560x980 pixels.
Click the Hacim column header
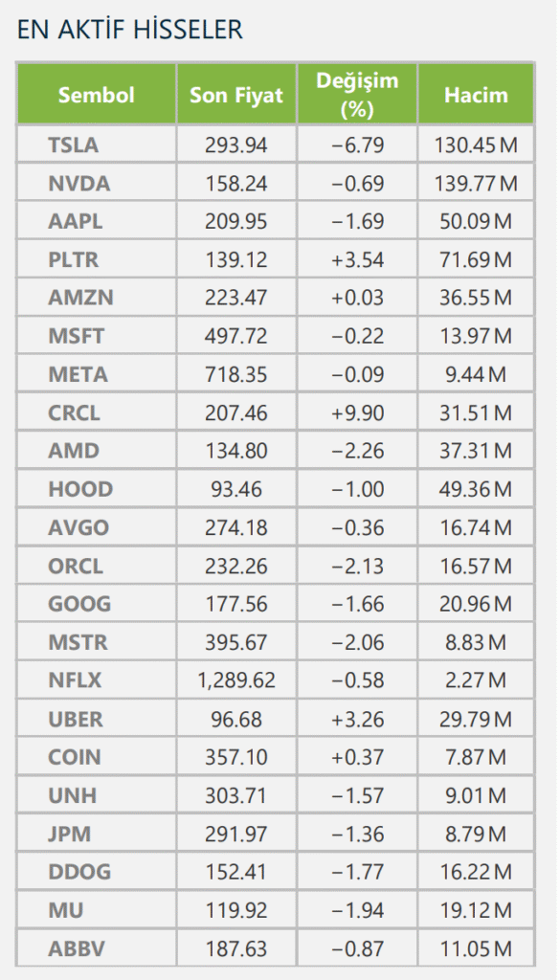pyautogui.click(x=477, y=95)
